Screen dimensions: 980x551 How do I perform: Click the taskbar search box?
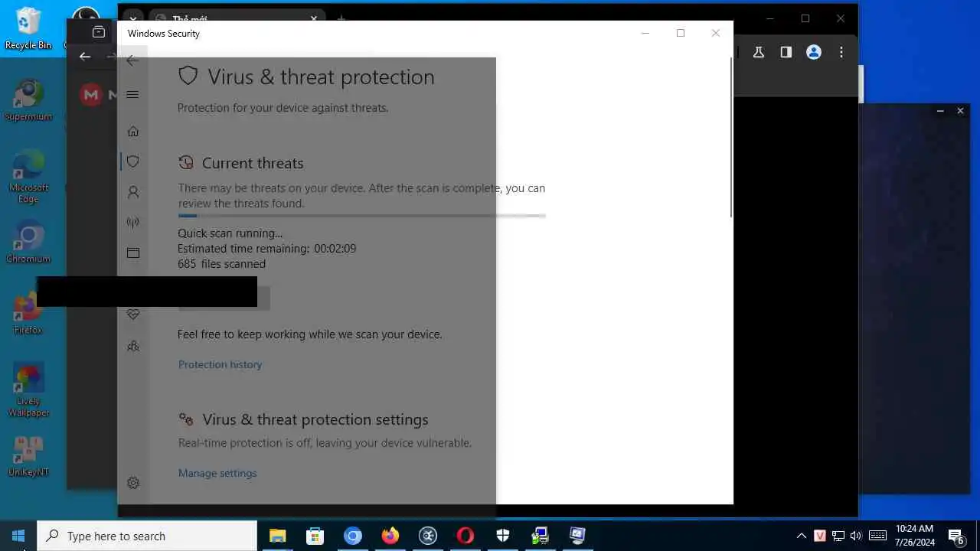coord(147,536)
